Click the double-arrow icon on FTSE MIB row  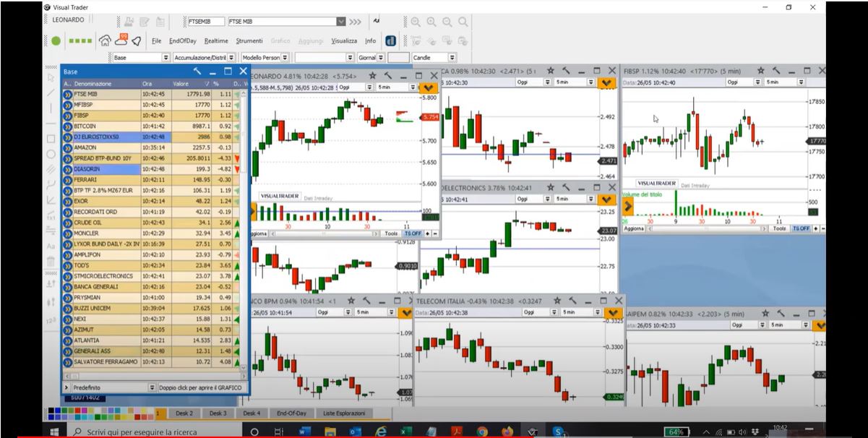[68, 94]
